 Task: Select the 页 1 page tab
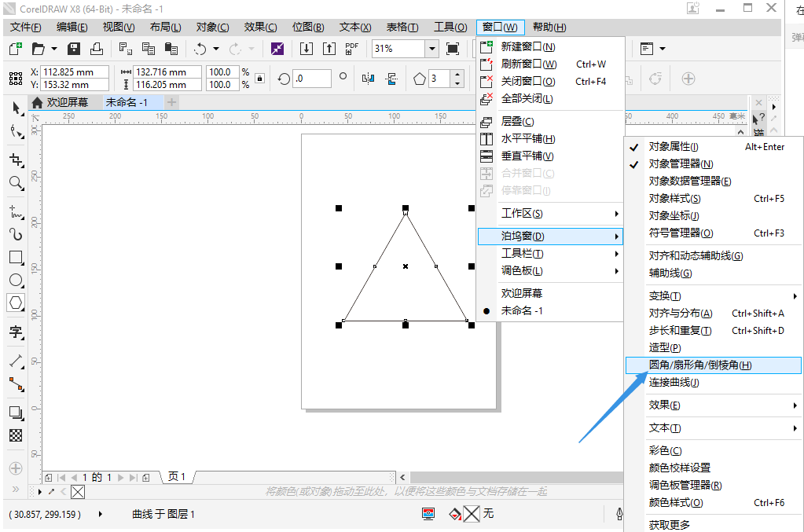pyautogui.click(x=176, y=477)
